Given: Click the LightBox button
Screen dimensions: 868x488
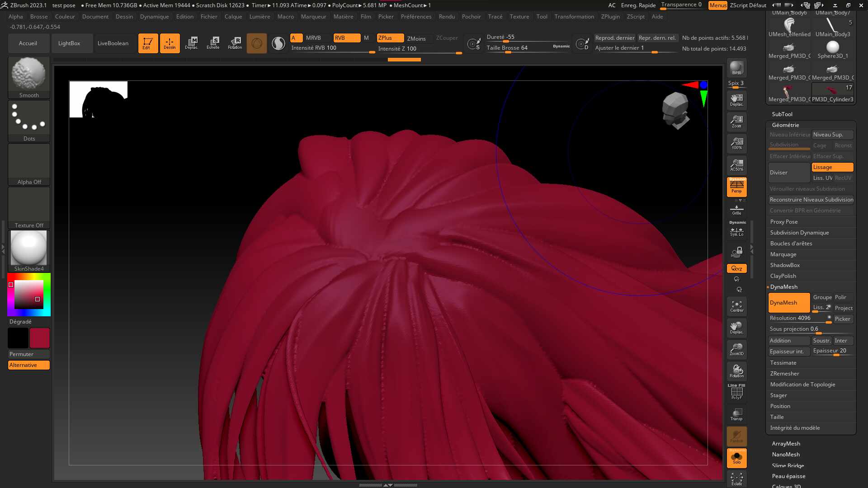Looking at the screenshot, I should (69, 43).
